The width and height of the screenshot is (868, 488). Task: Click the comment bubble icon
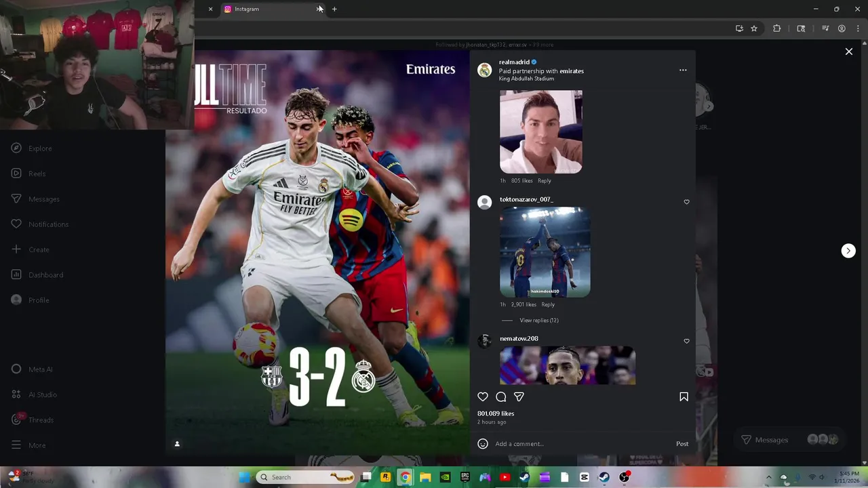tap(501, 397)
